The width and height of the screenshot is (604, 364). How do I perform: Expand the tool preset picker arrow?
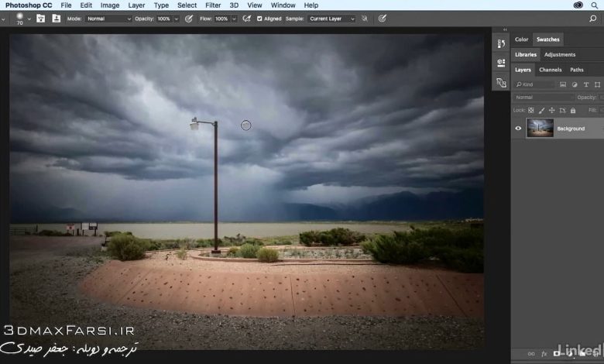pyautogui.click(x=3, y=19)
